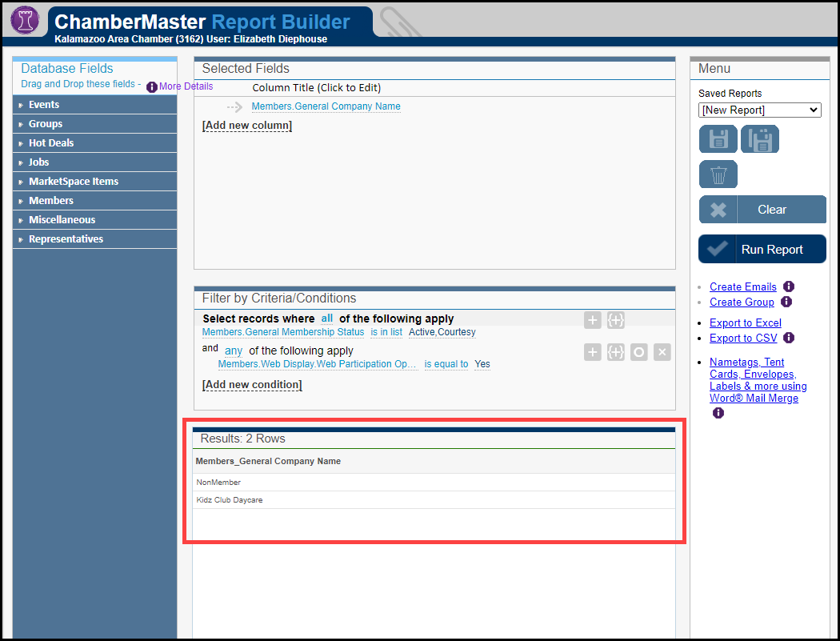Click the info icon next to Export to CSV
The image size is (840, 641).
click(x=789, y=338)
